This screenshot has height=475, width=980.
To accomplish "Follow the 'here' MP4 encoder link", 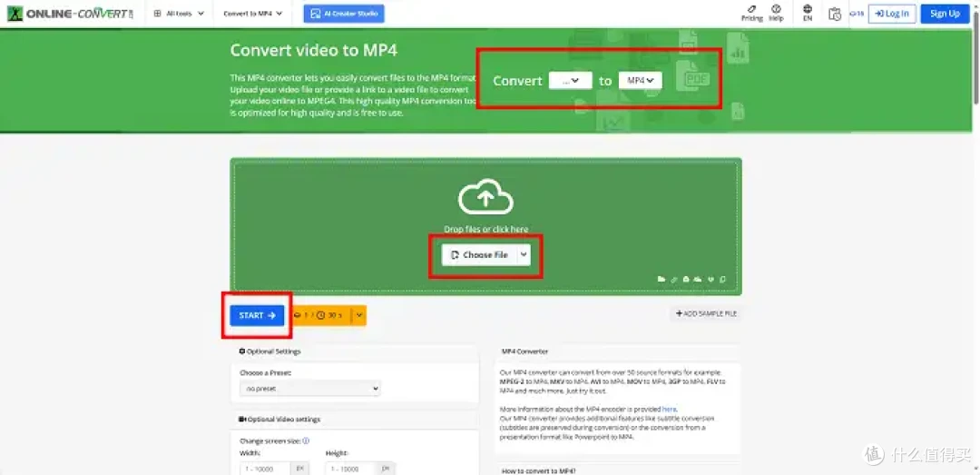I will coord(669,410).
